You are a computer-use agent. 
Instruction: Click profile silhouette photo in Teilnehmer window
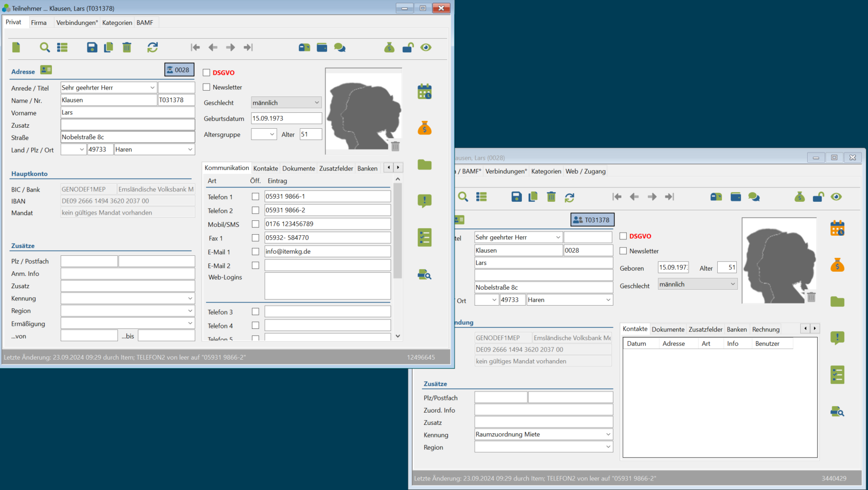point(363,111)
